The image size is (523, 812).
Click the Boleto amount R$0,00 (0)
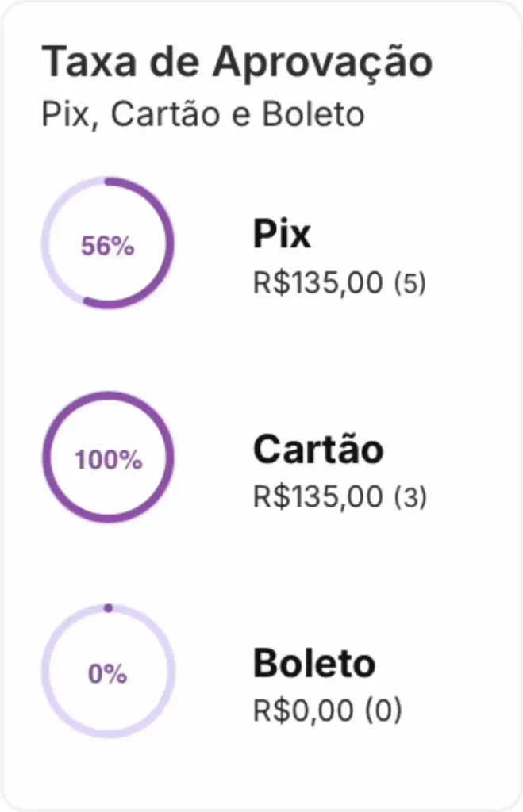pos(327,710)
